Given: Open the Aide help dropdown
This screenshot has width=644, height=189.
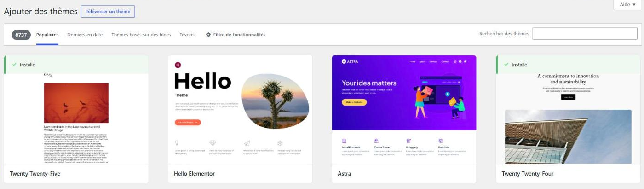Looking at the screenshot, I should 627,5.
